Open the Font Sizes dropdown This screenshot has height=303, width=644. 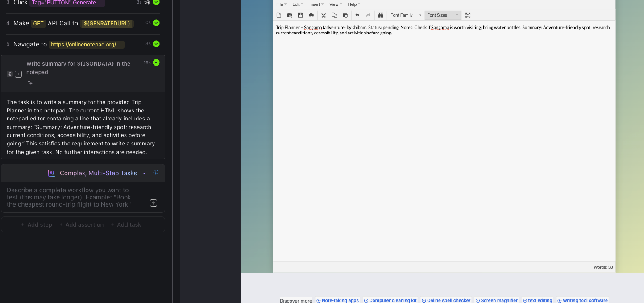click(x=442, y=15)
